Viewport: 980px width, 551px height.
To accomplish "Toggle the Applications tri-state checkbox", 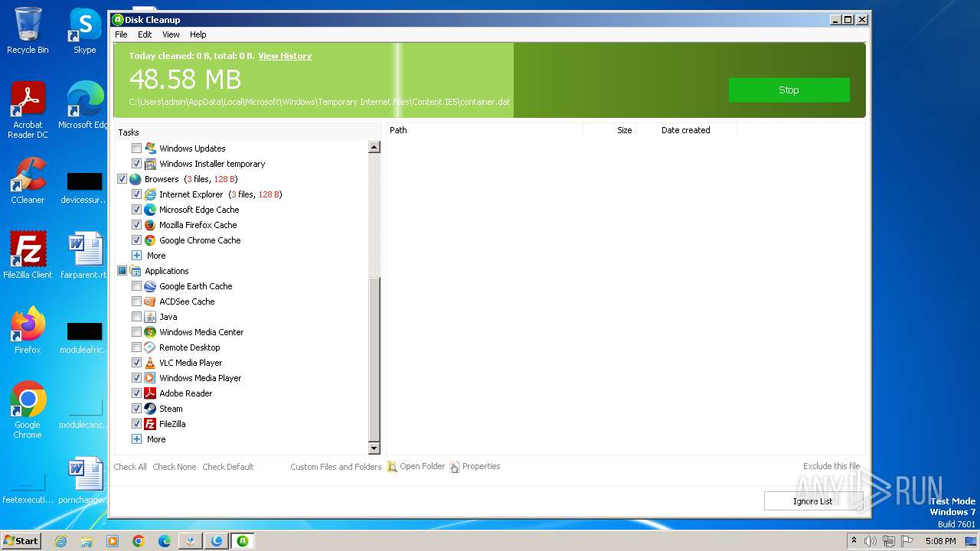I will (x=122, y=271).
